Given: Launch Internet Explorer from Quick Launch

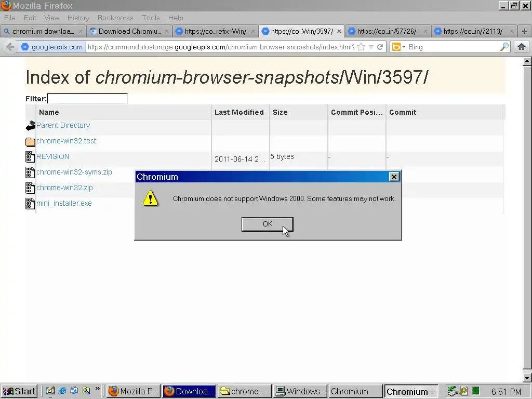Looking at the screenshot, I should 62,391.
